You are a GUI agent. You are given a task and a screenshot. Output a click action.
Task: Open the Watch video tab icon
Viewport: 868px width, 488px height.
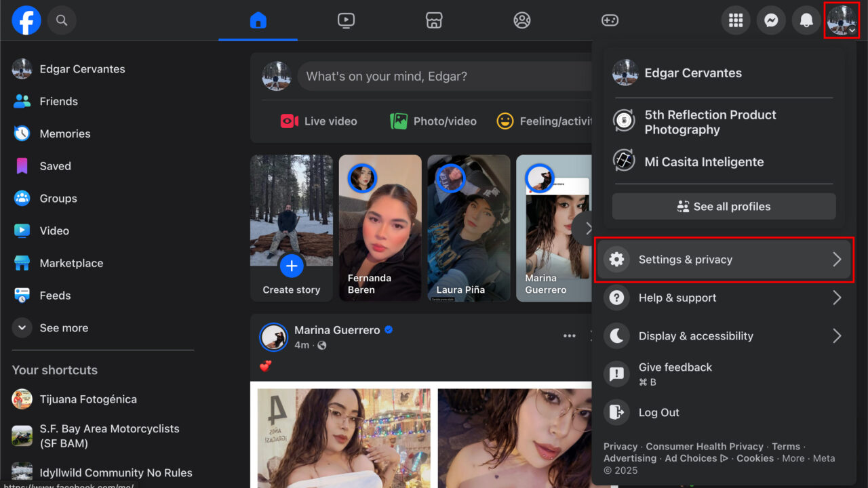click(346, 20)
